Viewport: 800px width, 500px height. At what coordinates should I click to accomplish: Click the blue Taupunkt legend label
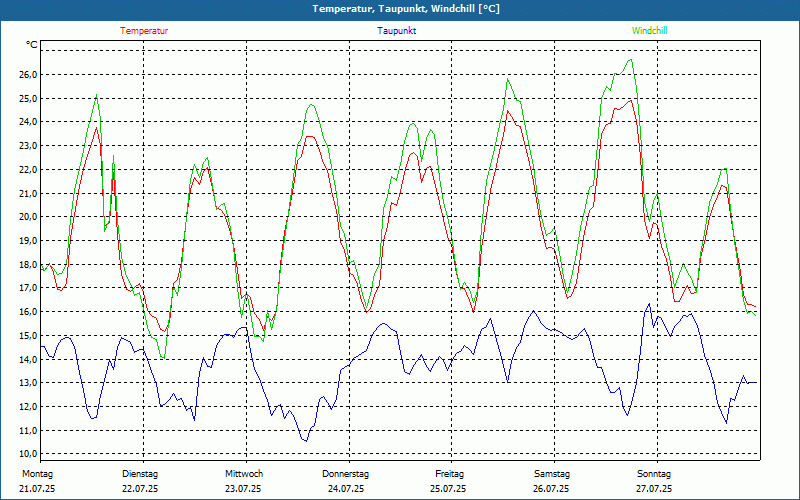pyautogui.click(x=396, y=31)
